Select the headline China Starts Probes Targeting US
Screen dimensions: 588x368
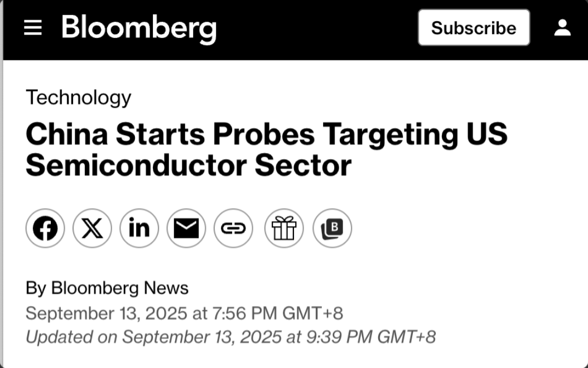click(x=266, y=135)
